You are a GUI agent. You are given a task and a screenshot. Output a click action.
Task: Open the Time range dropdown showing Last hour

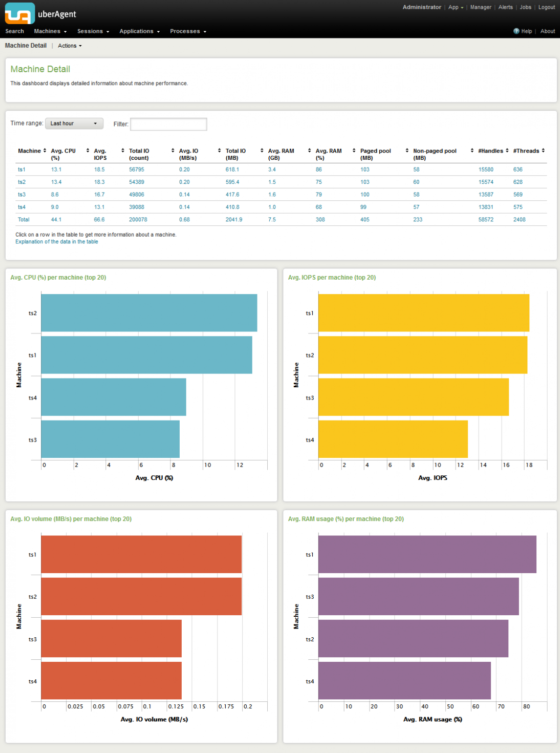point(74,123)
